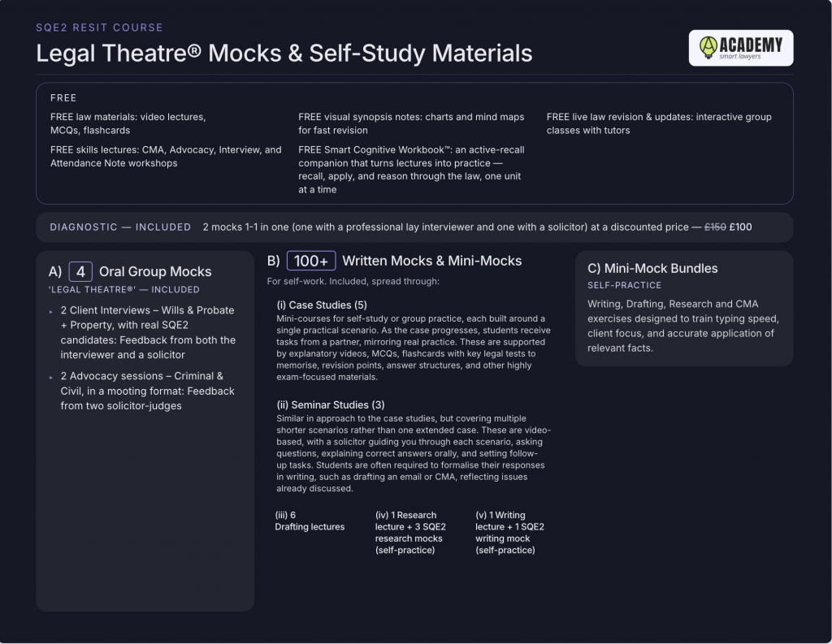This screenshot has height=644, width=832.
Task: Select the 6 Drafting lectures item
Action: (x=310, y=521)
